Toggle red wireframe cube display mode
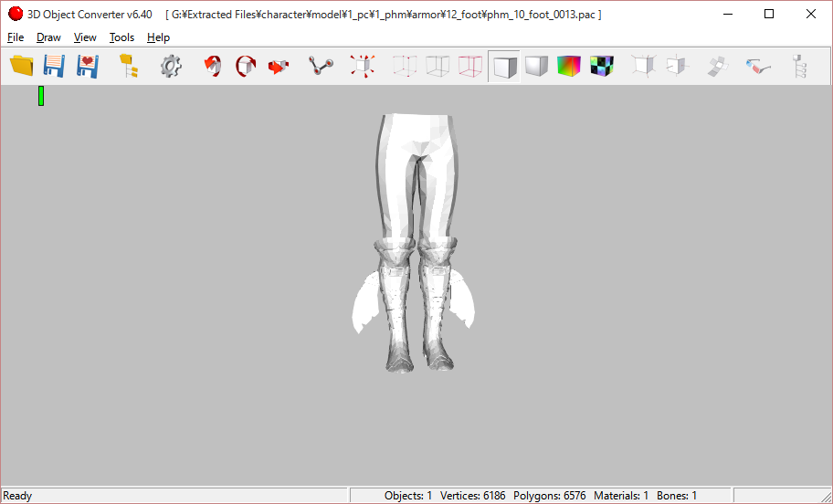The image size is (833, 504). 470,66
